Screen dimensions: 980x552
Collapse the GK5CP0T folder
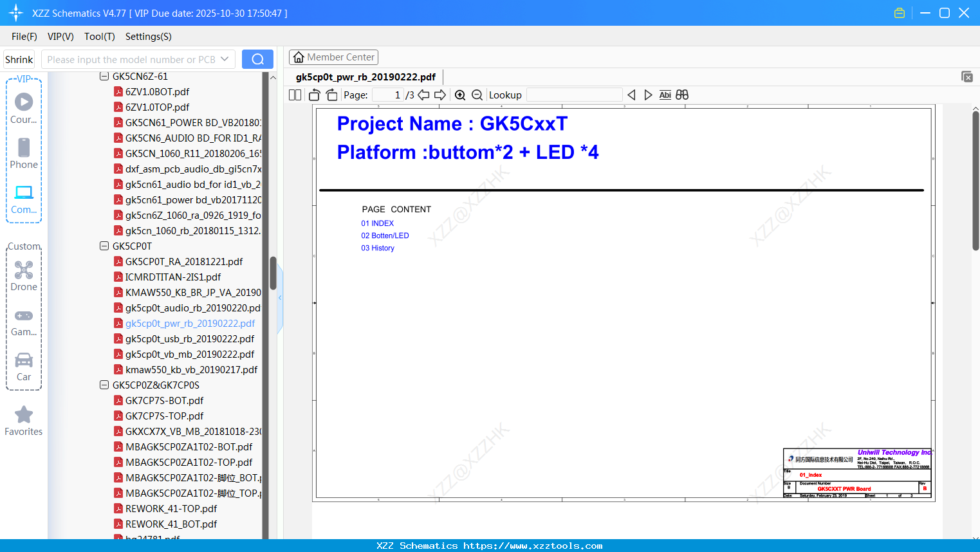104,246
